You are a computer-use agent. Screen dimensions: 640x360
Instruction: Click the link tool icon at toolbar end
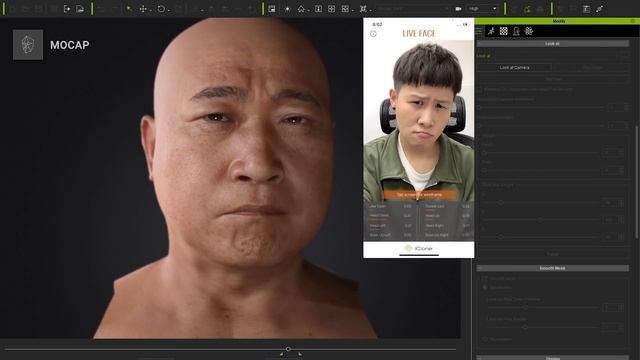click(x=599, y=9)
